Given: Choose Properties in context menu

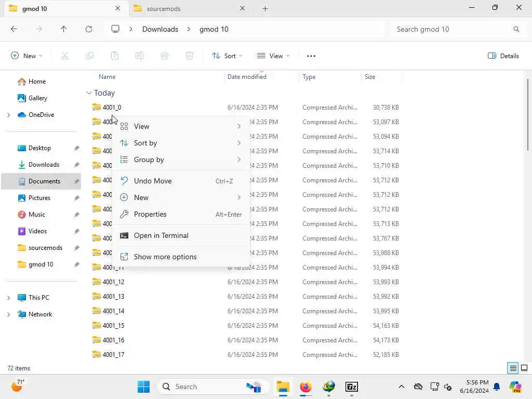Looking at the screenshot, I should 181,214.
